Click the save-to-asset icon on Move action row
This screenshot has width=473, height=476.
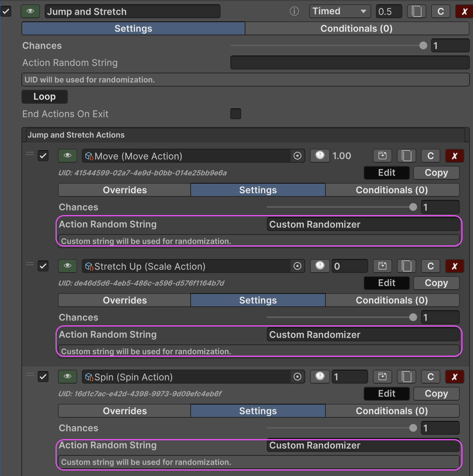[x=383, y=156]
